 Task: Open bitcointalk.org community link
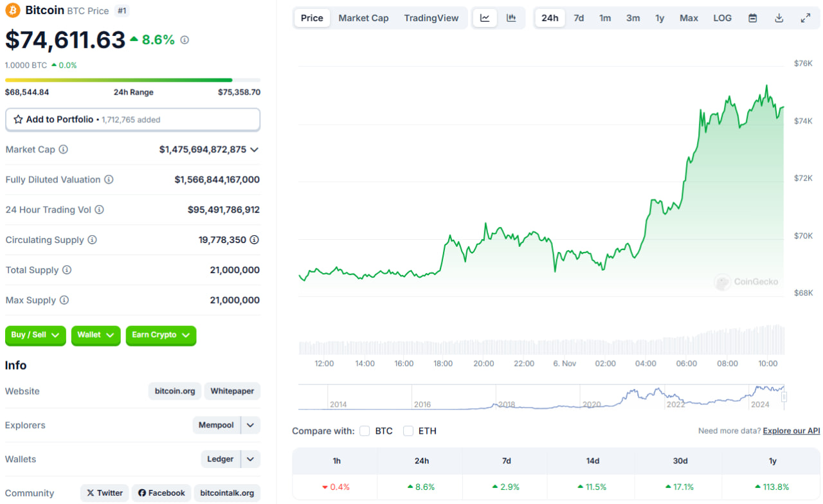pos(227,493)
